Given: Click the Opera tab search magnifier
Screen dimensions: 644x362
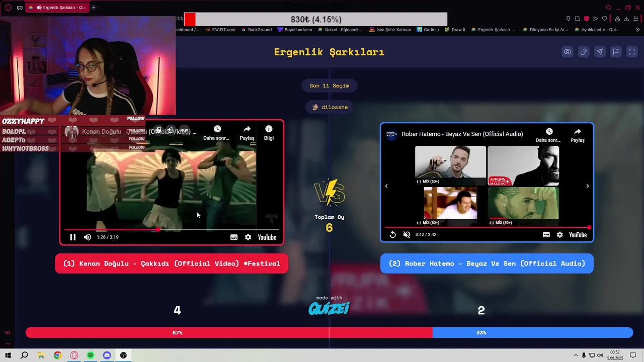Looking at the screenshot, I should tap(608, 8).
